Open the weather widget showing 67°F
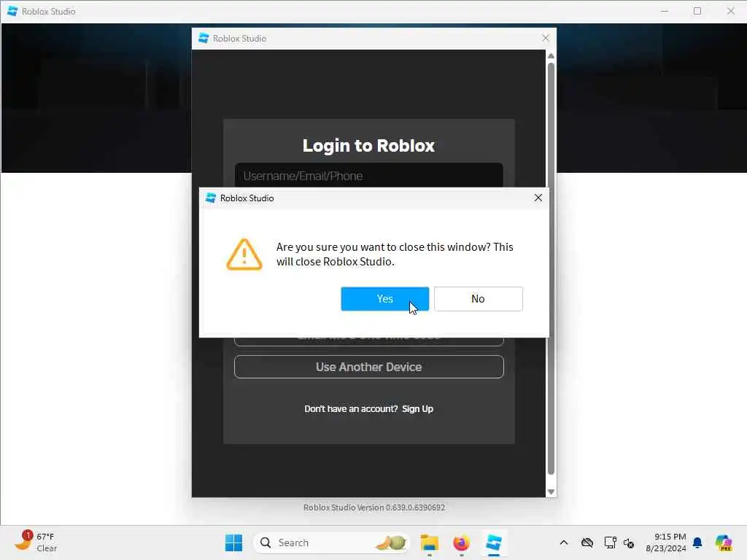 pos(35,542)
